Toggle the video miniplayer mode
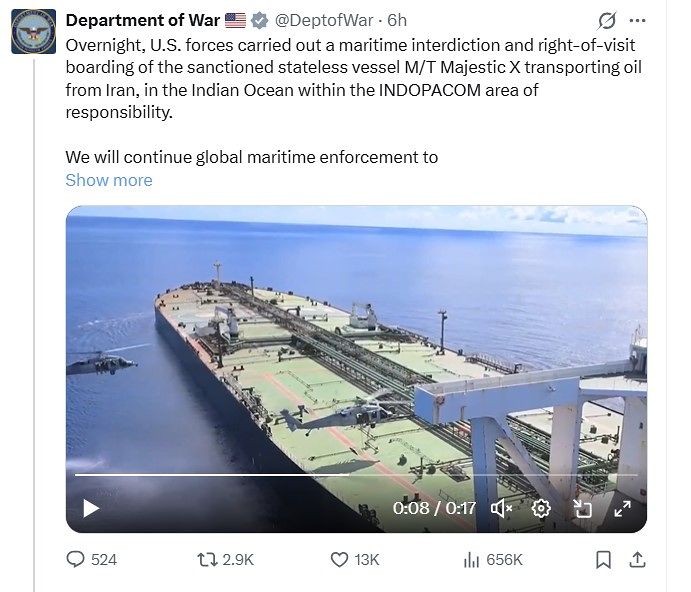The height and width of the screenshot is (592, 691). click(x=582, y=508)
